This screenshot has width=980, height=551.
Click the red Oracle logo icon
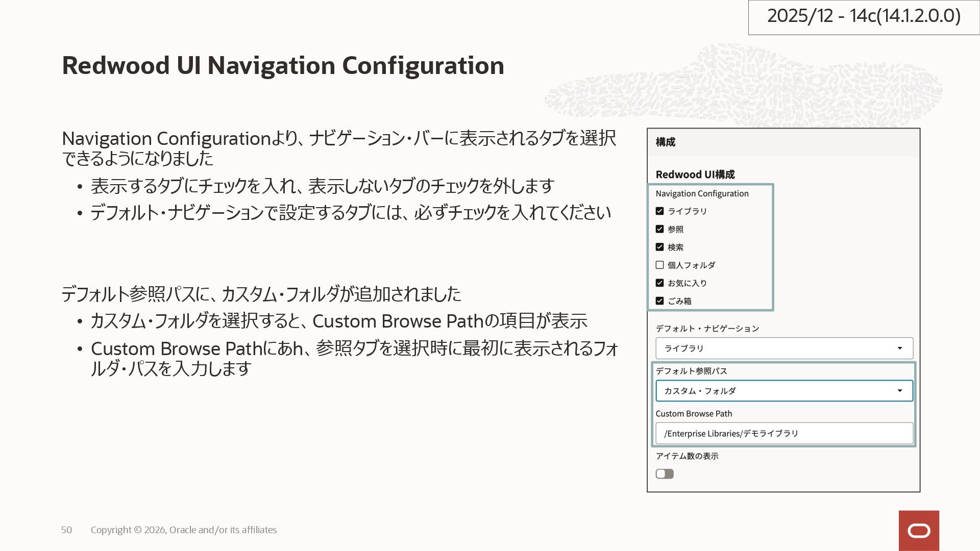[919, 531]
